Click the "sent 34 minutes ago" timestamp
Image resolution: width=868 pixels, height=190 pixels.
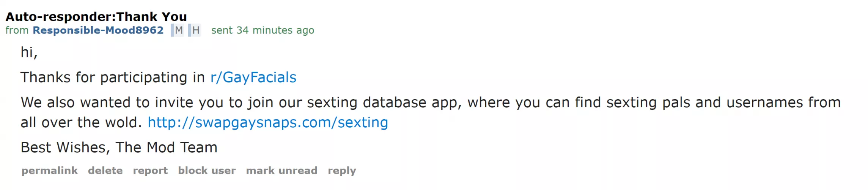[263, 30]
